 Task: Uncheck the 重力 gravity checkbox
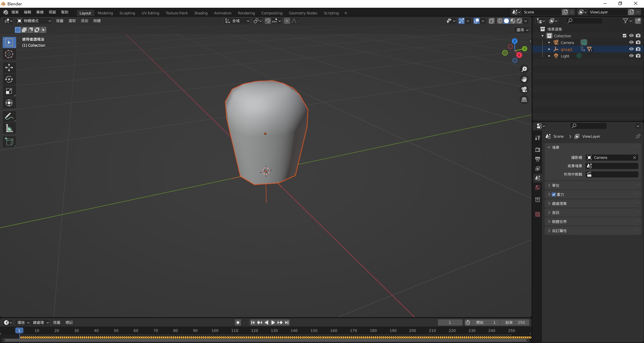tap(554, 195)
